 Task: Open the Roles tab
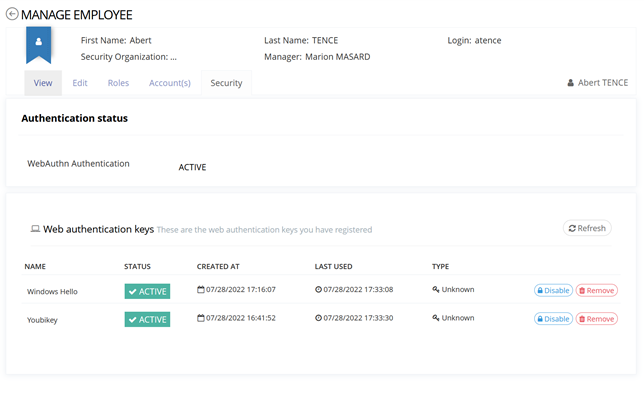(118, 83)
